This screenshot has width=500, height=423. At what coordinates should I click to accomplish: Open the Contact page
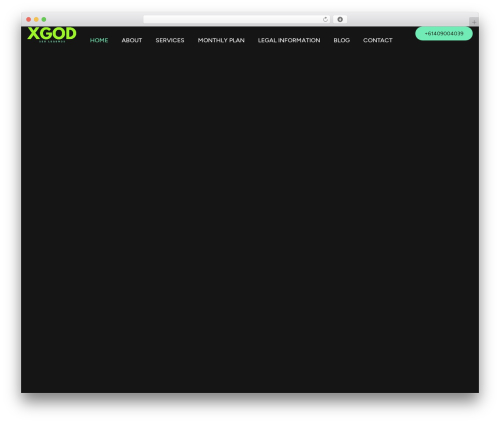point(378,40)
